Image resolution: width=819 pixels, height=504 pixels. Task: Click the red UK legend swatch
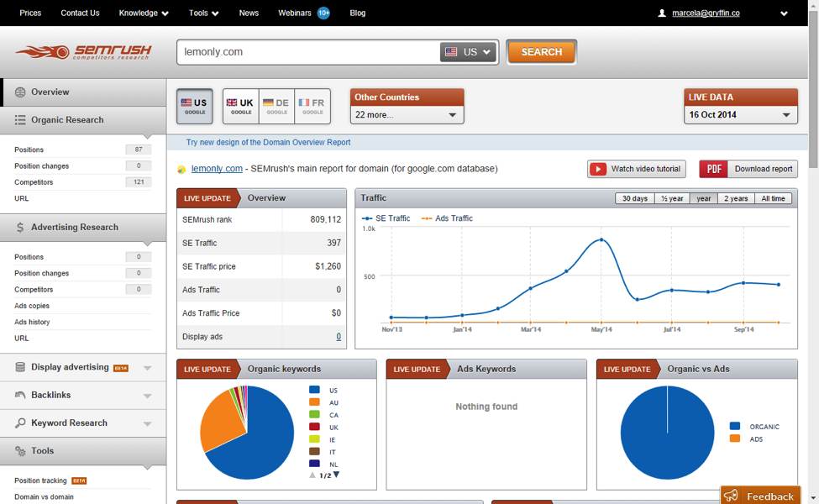coord(314,427)
